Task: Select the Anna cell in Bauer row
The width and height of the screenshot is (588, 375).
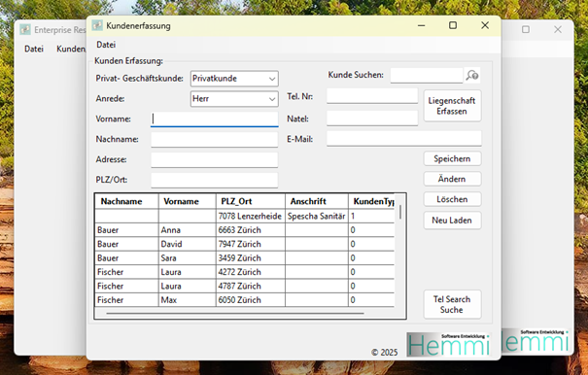Action: (188, 230)
